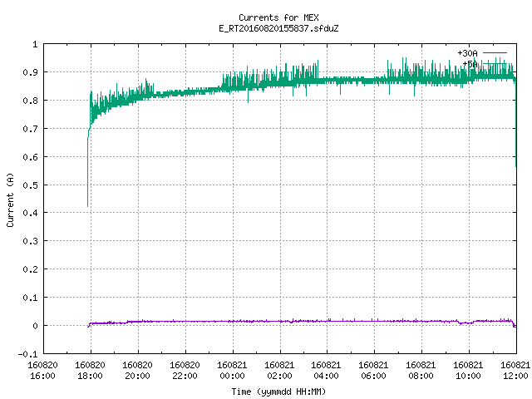Click y-axis tick value 0.6
532x399 pixels.
point(30,157)
